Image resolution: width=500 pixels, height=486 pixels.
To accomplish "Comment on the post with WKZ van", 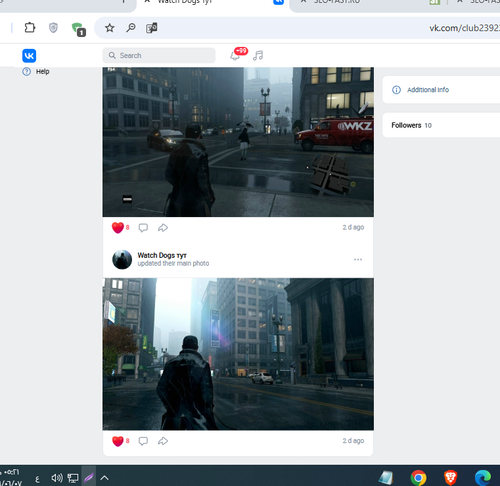I will 143,228.
